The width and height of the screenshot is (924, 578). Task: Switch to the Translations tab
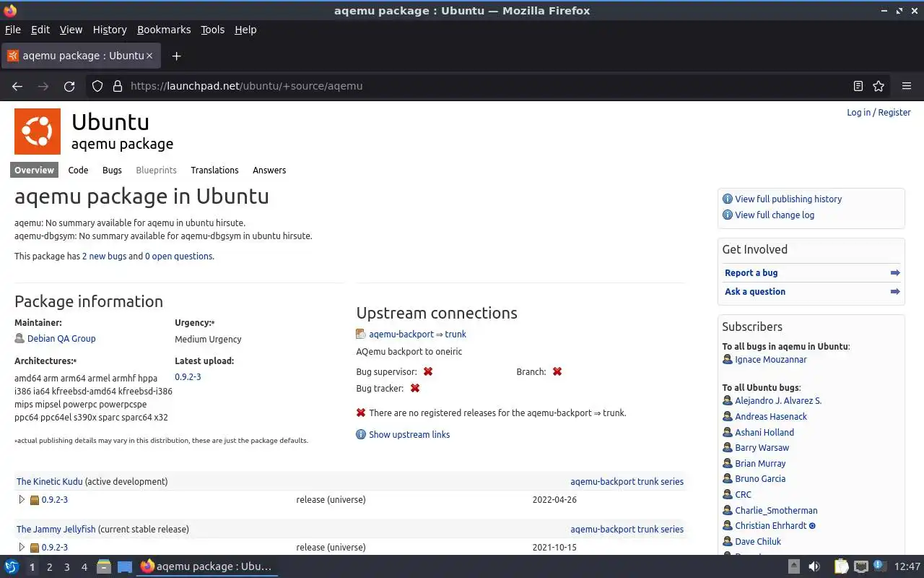(x=214, y=170)
